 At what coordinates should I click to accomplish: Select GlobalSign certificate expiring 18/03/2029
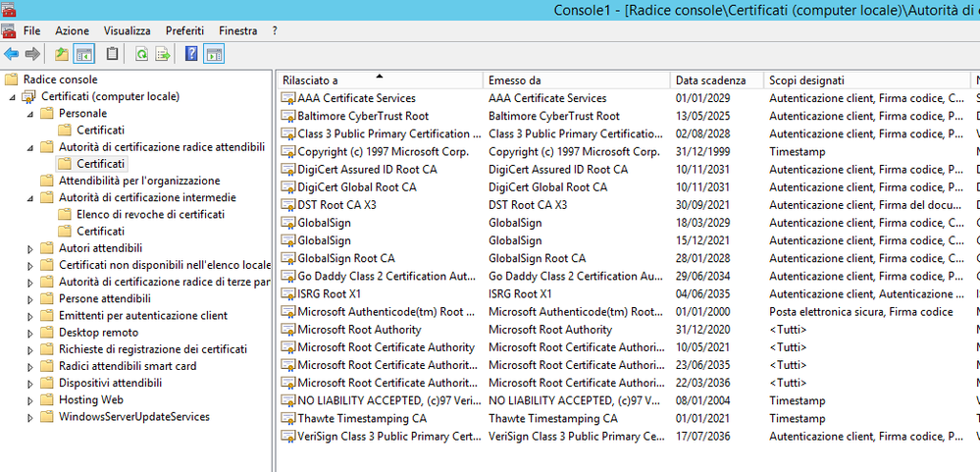(x=628, y=223)
